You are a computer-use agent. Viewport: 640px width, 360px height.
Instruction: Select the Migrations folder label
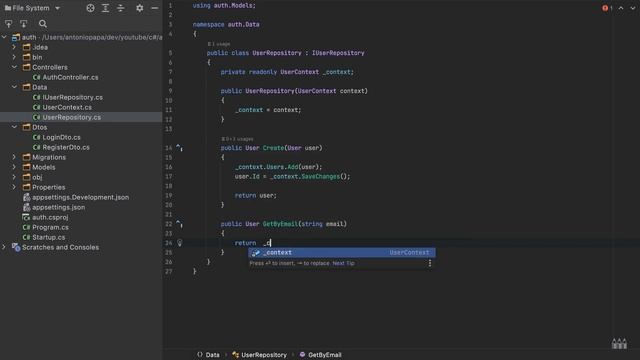(x=49, y=157)
